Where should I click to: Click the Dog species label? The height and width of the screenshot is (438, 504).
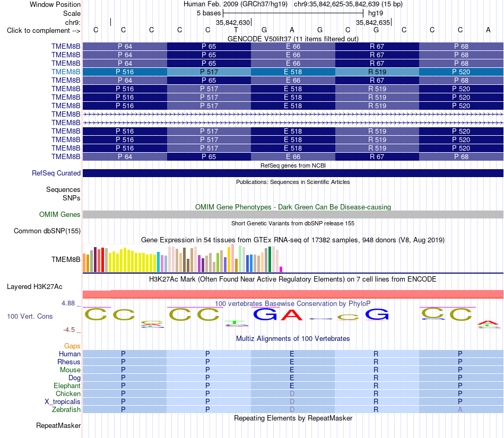point(74,378)
